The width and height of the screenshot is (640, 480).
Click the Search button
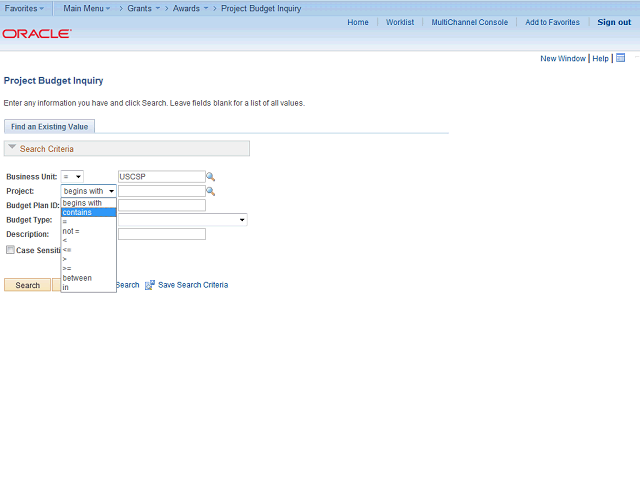tap(27, 285)
